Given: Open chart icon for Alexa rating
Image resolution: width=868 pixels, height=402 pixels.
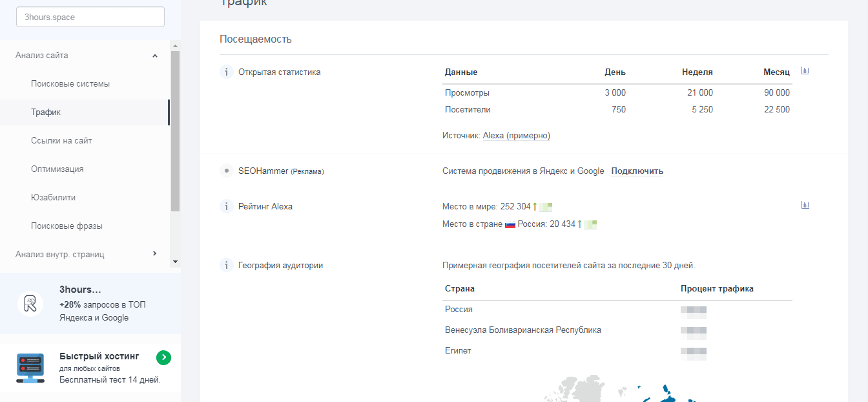Looking at the screenshot, I should tap(805, 206).
